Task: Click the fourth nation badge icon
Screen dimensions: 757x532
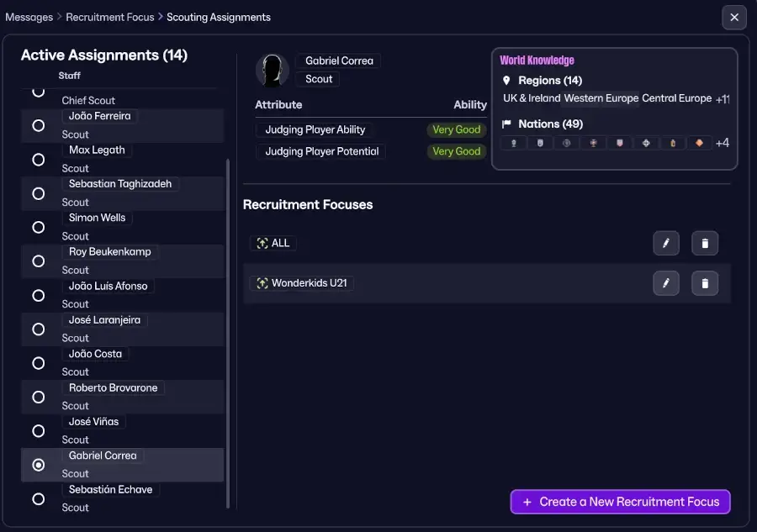Action: click(593, 143)
